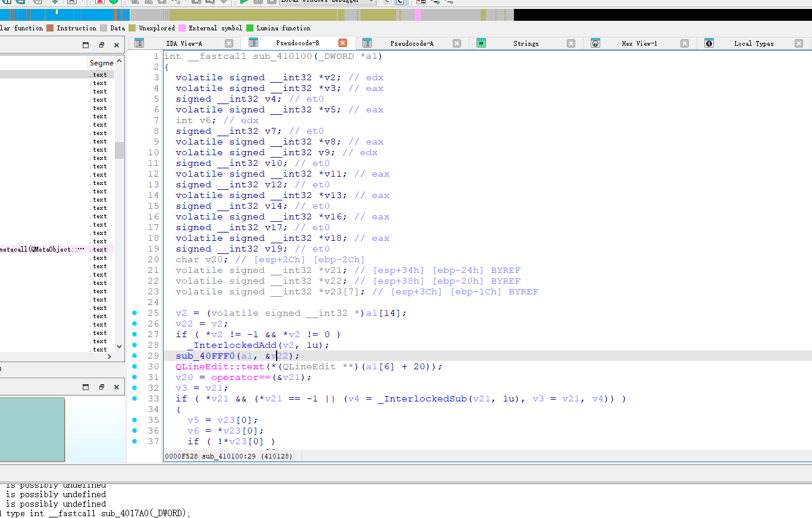Close the graph overview panel
The width and height of the screenshot is (812, 518).
[117, 387]
